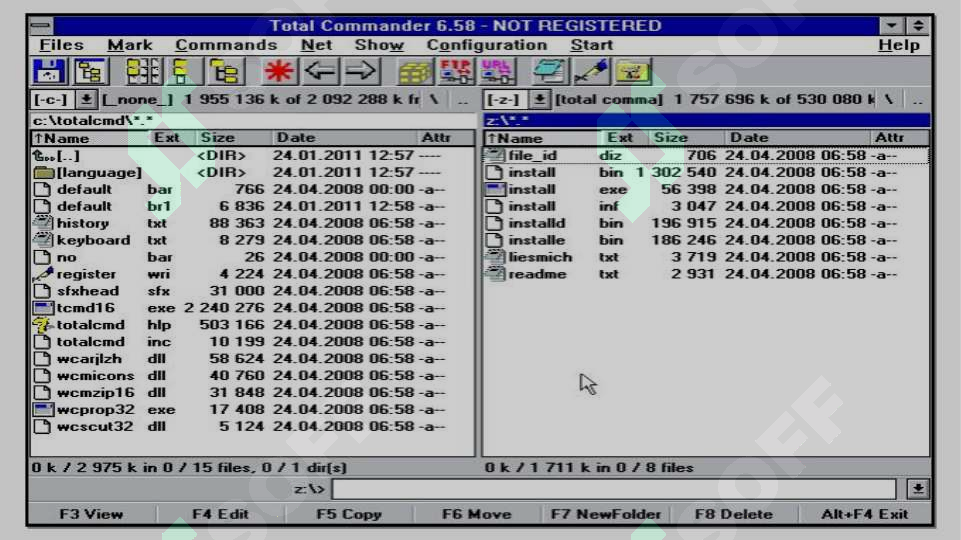Screen dimensions: 961x540
Task: Expand right drive list arrow button
Action: point(539,99)
